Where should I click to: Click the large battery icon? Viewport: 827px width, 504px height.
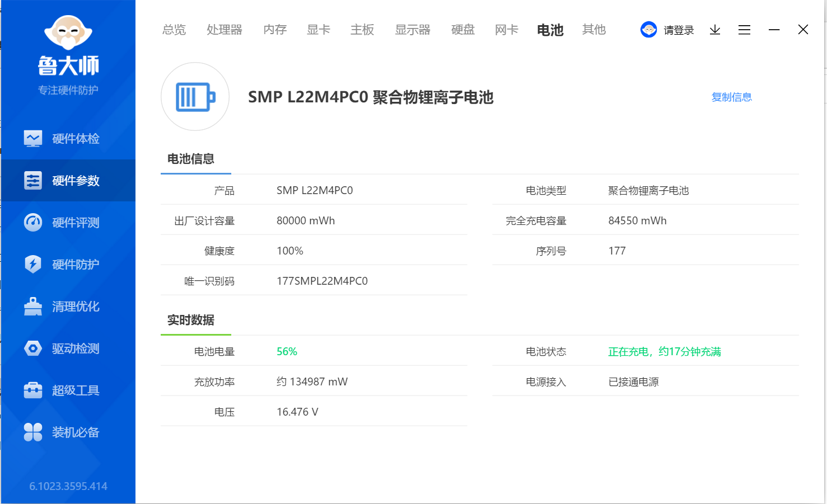tap(195, 97)
